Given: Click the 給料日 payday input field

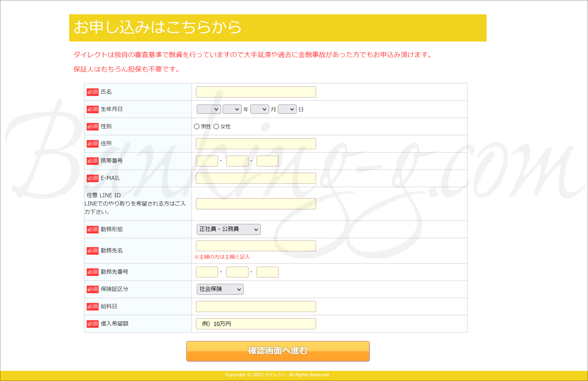Looking at the screenshot, I should click(x=256, y=306).
